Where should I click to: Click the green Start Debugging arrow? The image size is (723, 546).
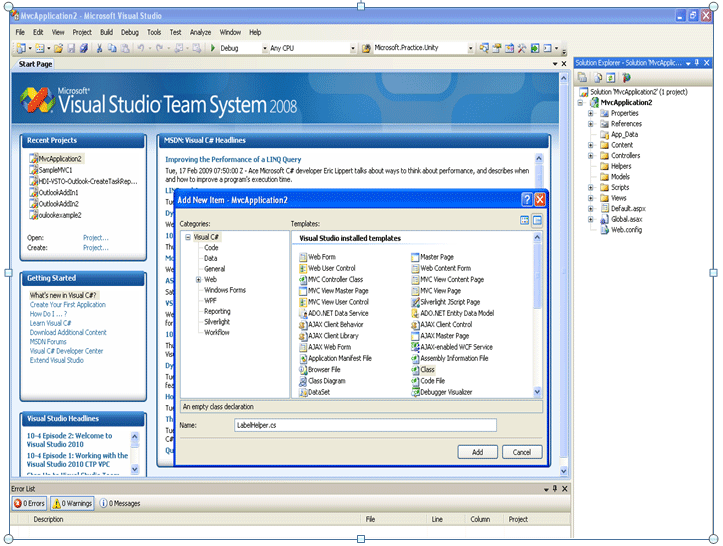212,48
